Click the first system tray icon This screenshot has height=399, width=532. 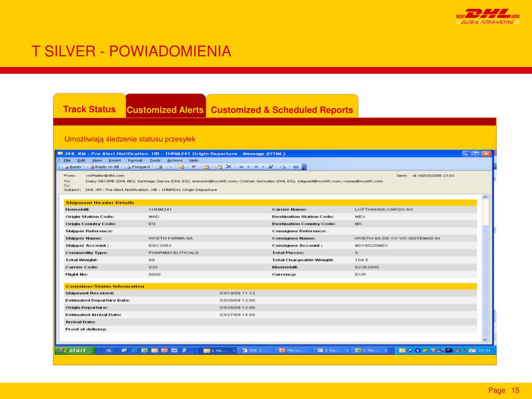click(402, 351)
